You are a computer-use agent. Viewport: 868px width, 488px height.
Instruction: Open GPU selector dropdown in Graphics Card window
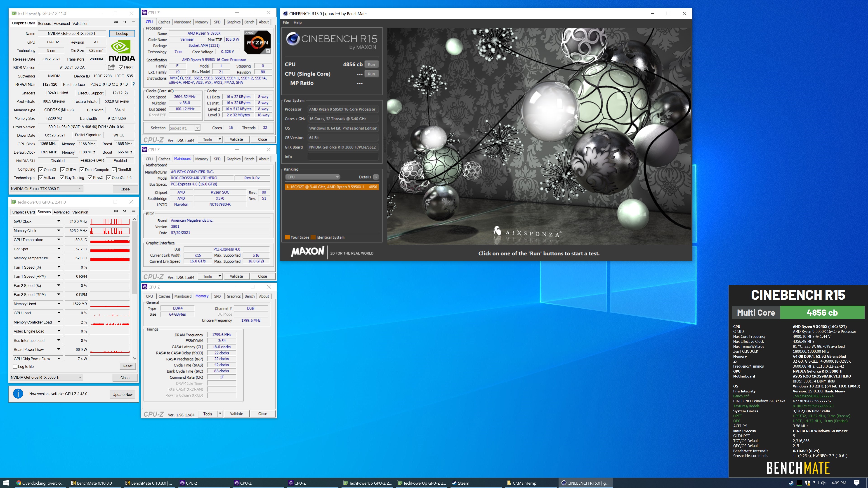click(x=47, y=189)
